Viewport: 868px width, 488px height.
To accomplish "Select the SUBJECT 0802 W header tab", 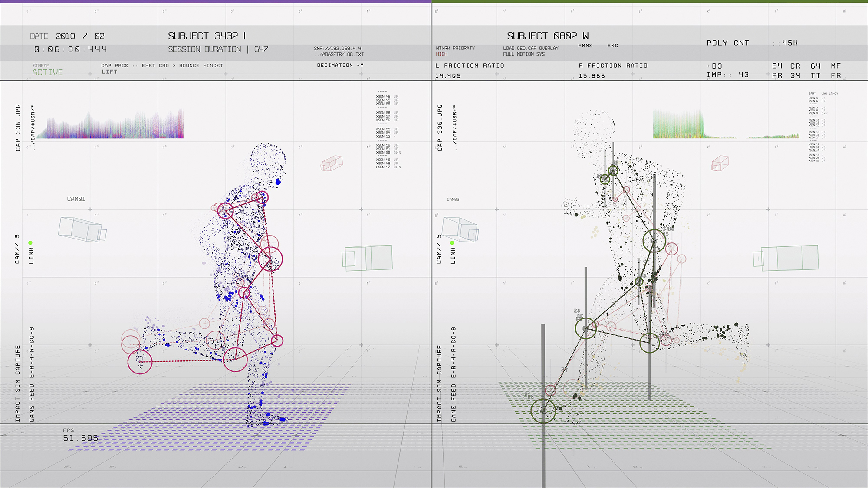I will click(x=548, y=36).
